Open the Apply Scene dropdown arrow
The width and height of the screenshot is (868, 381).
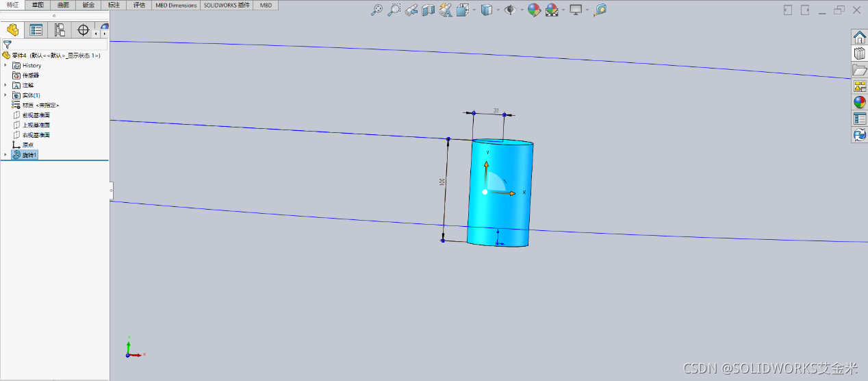(x=563, y=10)
